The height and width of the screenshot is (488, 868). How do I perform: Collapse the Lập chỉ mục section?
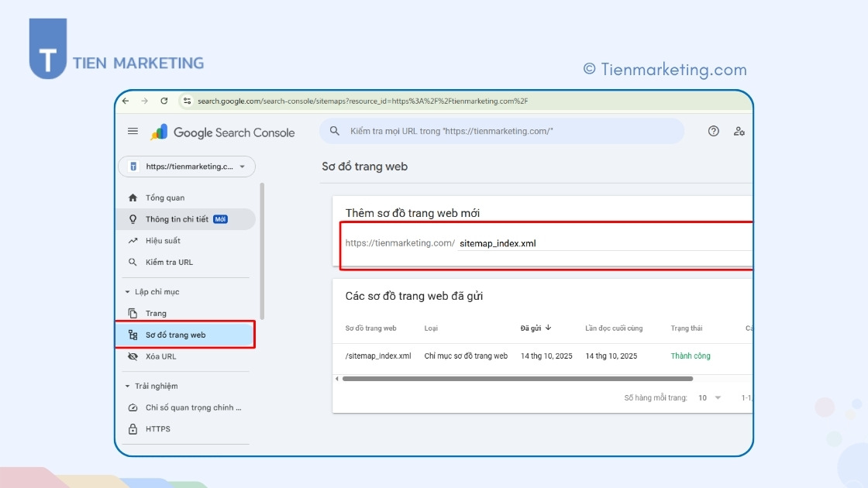click(x=128, y=292)
